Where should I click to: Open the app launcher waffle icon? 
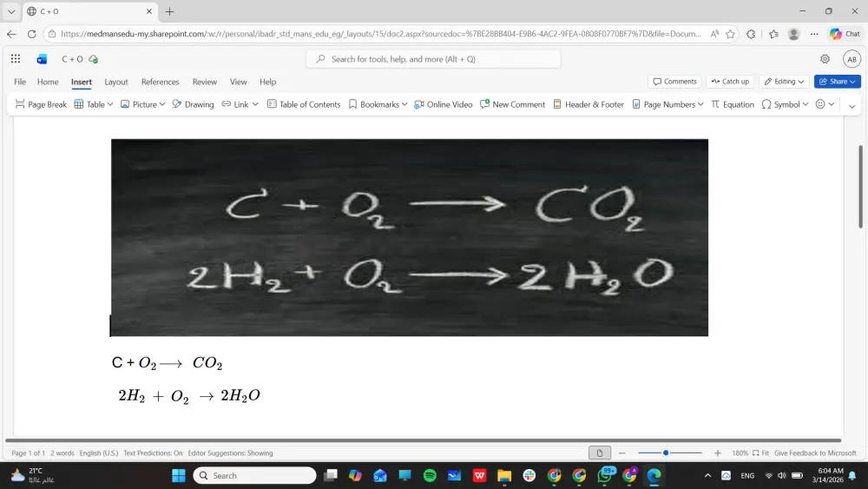[16, 59]
